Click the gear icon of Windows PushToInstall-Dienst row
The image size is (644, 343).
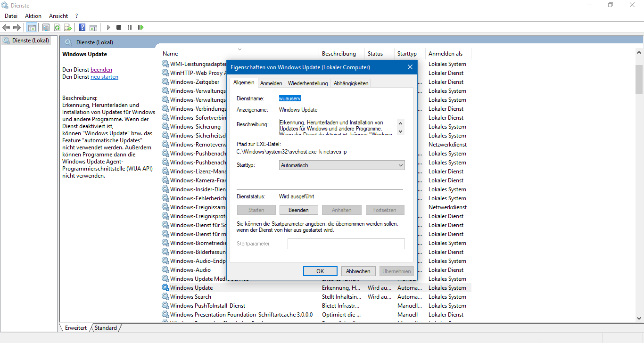(165, 305)
